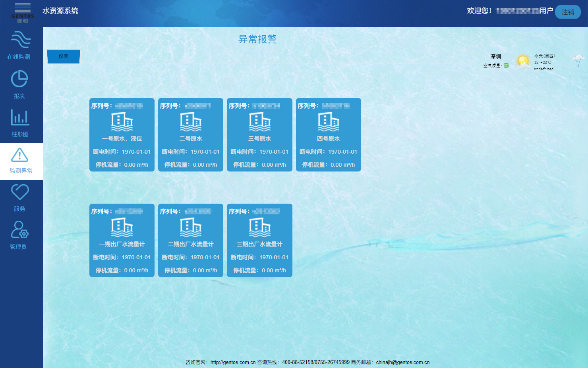Open the 在线监测 wave icon
The width and height of the screenshot is (588, 368).
point(21,40)
